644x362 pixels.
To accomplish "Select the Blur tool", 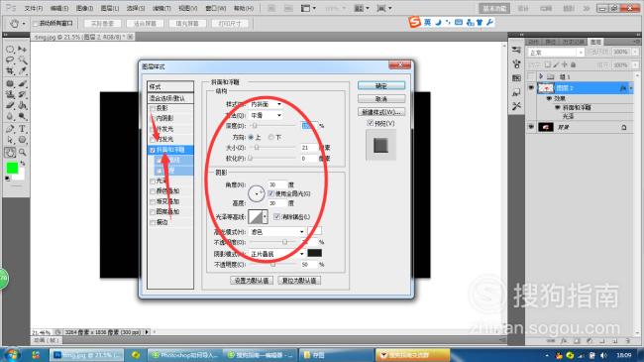I will 10,116.
